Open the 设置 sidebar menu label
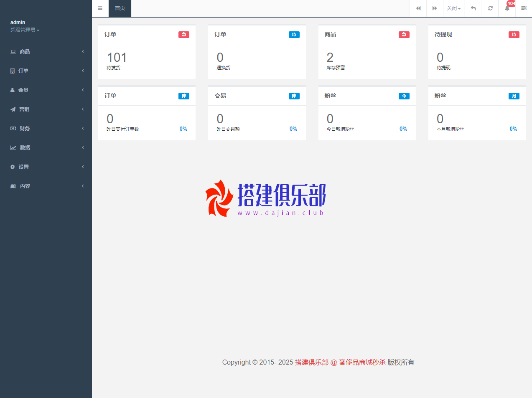Image resolution: width=532 pixels, height=398 pixels. pos(24,167)
